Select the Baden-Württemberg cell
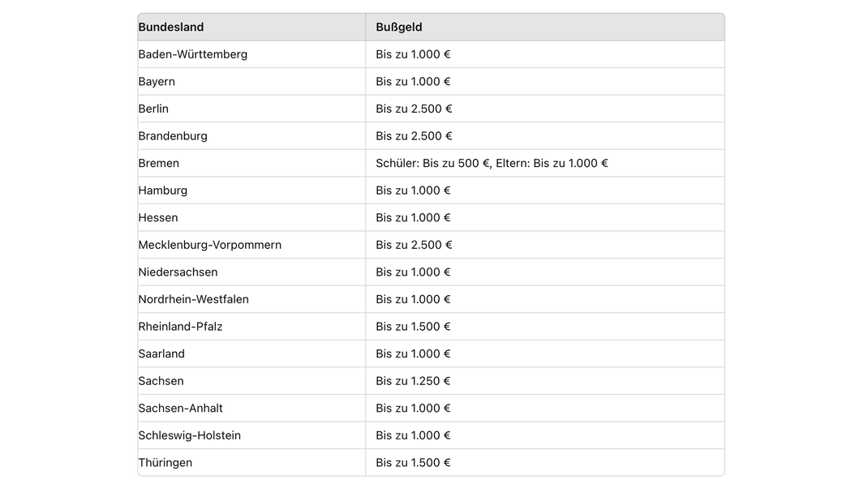 pyautogui.click(x=192, y=54)
